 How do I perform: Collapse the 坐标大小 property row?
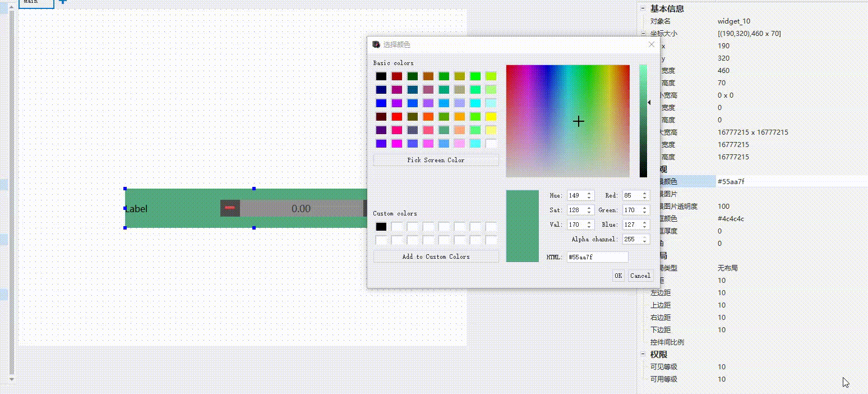pyautogui.click(x=644, y=34)
